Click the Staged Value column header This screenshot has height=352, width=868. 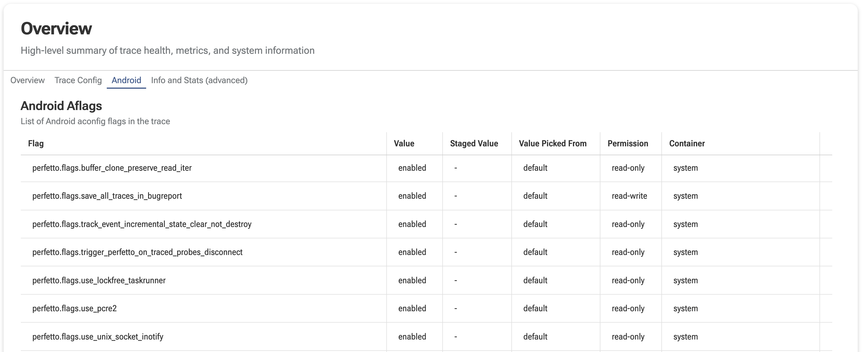click(x=474, y=144)
